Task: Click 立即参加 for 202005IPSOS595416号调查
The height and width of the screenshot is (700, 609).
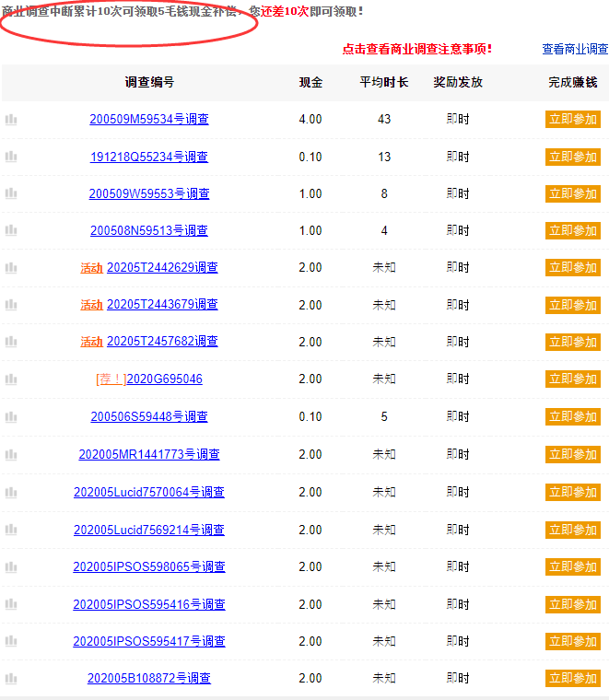Action: (573, 604)
